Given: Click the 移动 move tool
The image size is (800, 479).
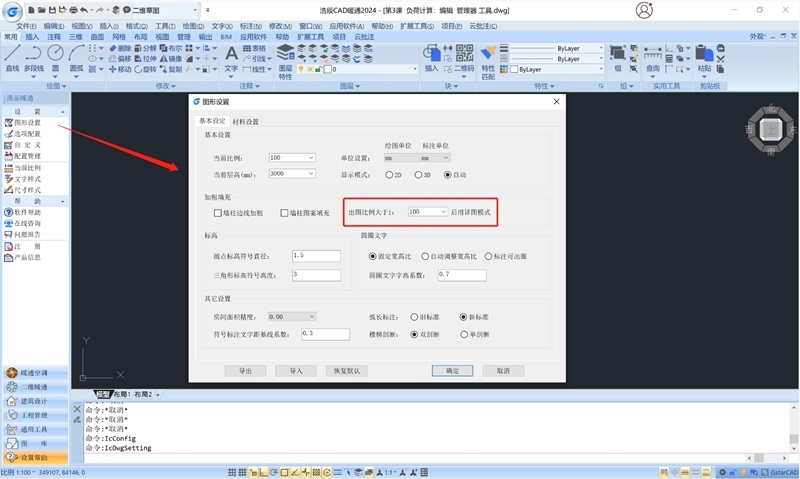Looking at the screenshot, I should (x=120, y=69).
